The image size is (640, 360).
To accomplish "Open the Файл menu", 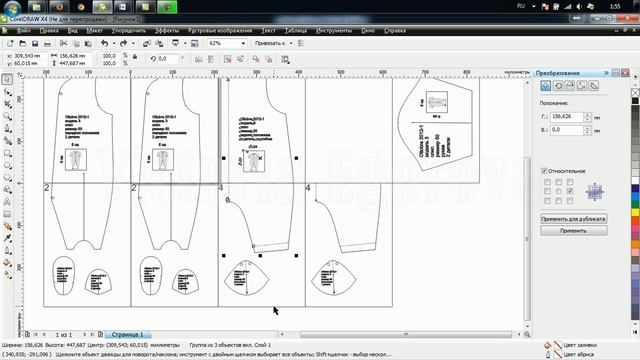I will tap(24, 31).
